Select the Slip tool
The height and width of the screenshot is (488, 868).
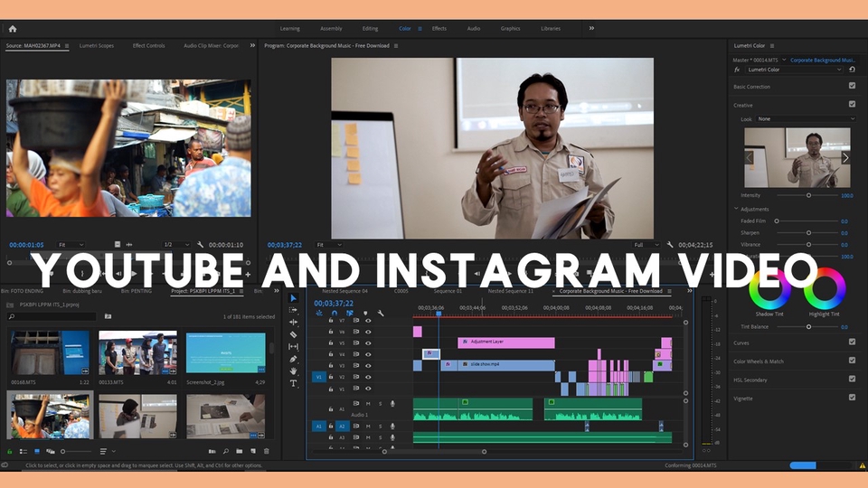click(x=293, y=346)
